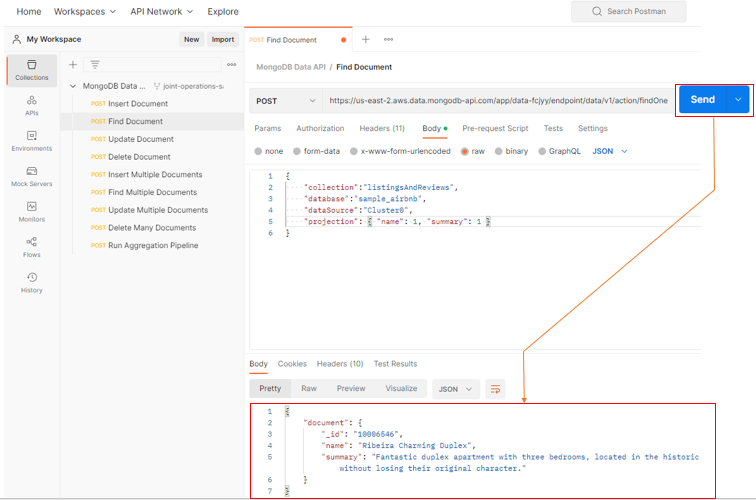Click the plus icon to create a collection
This screenshot has height=500, width=756.
click(73, 65)
